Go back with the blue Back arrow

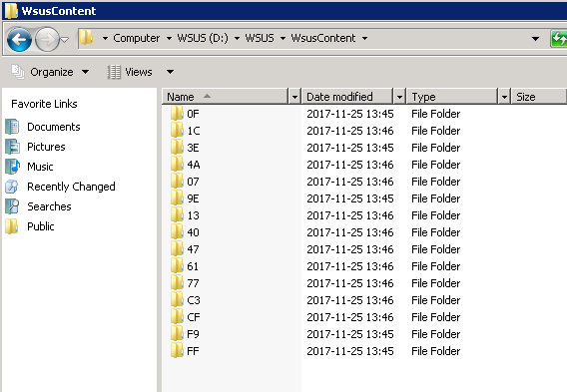19,39
